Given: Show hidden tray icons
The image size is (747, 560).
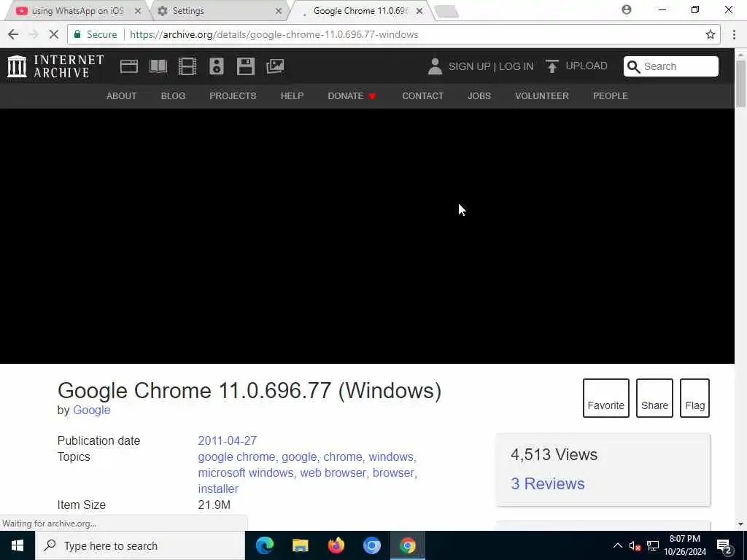Looking at the screenshot, I should [x=617, y=546].
